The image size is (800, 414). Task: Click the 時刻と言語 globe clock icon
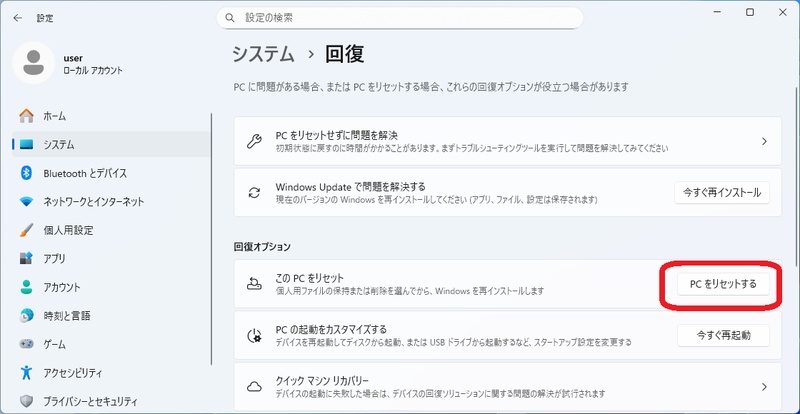coord(27,315)
